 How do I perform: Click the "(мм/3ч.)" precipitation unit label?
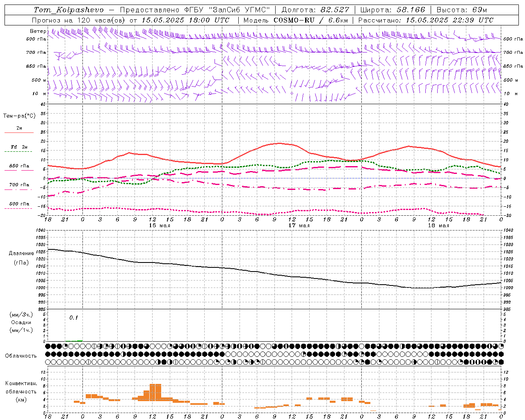point(21,315)
